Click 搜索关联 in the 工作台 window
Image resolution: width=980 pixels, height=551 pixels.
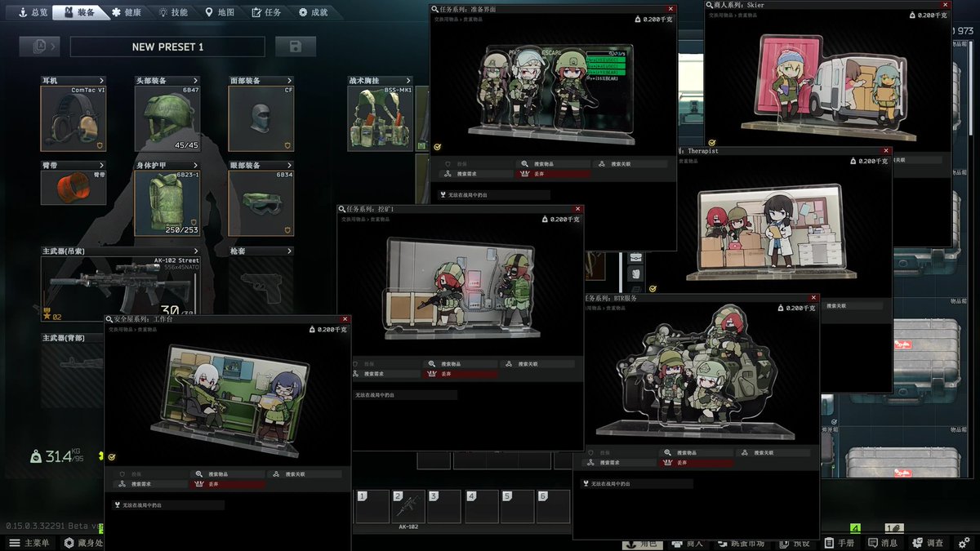(305, 473)
